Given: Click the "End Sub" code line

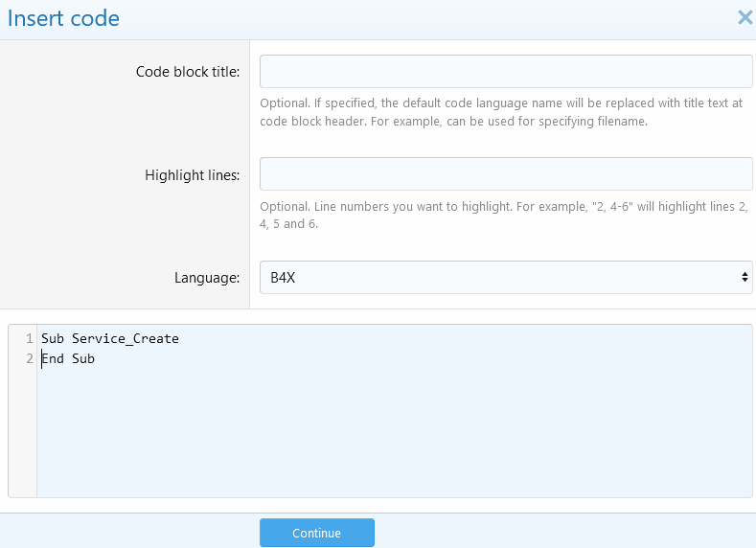Looking at the screenshot, I should pyautogui.click(x=68, y=359).
